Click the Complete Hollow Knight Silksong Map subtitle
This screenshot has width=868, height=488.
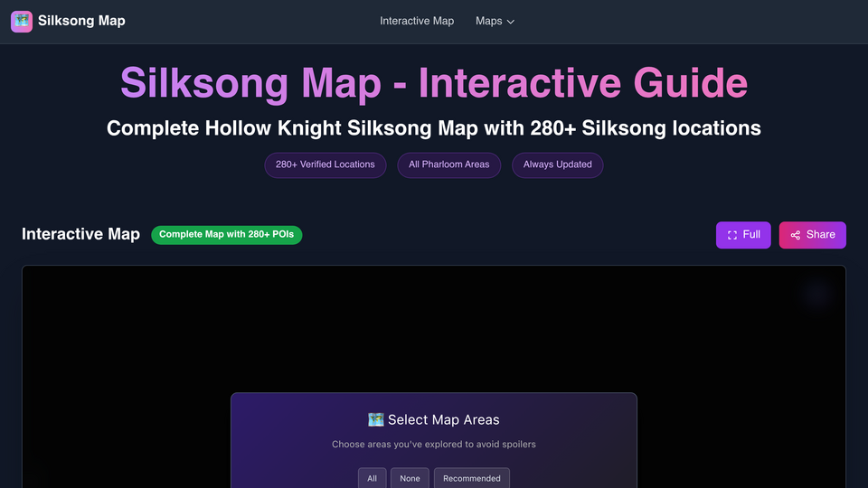coord(434,128)
